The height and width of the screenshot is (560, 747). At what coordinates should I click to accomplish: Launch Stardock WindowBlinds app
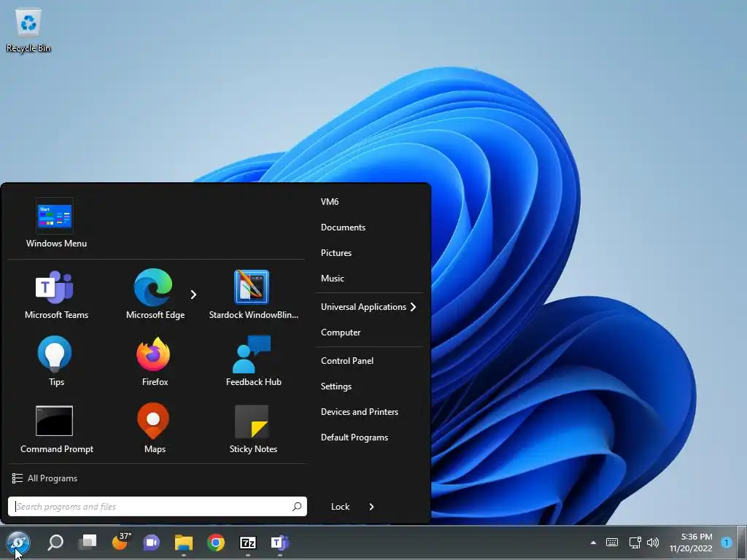tap(253, 295)
